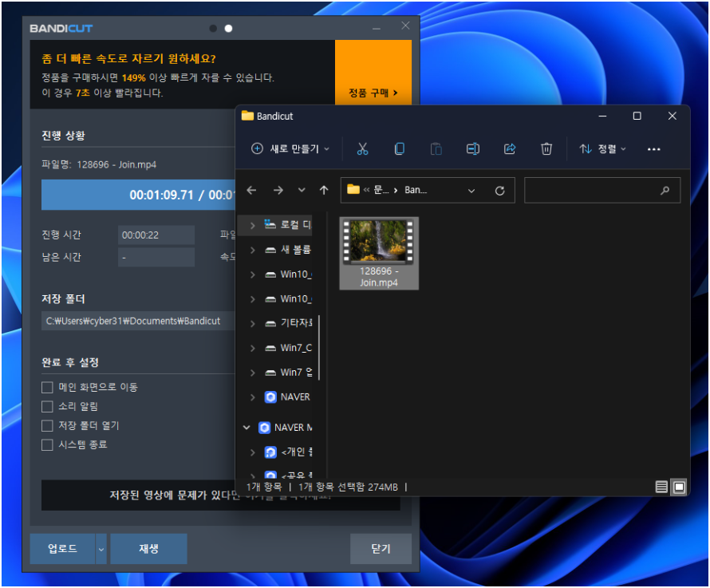
Task: Click the blue progress bar showing 00:01:09.71
Action: coord(138,195)
